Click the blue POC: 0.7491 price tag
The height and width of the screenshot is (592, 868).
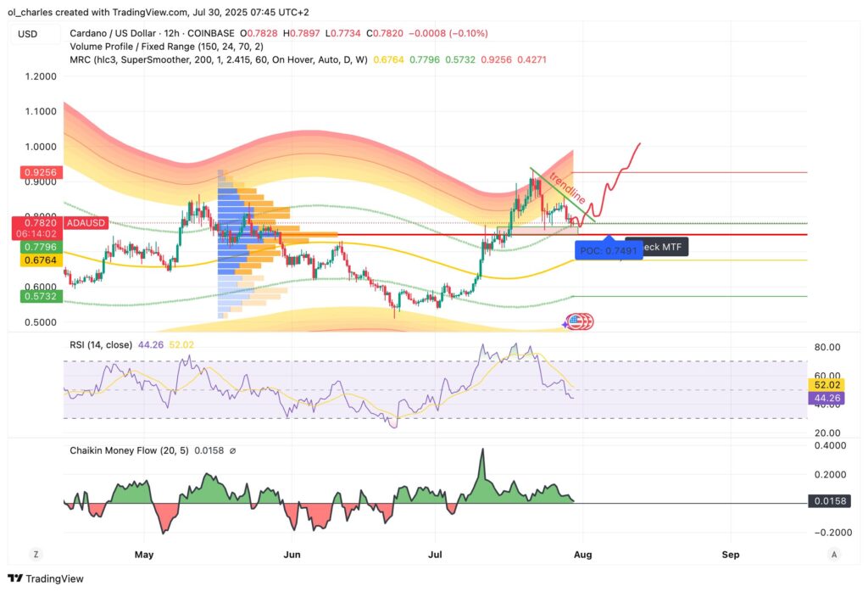pos(607,251)
